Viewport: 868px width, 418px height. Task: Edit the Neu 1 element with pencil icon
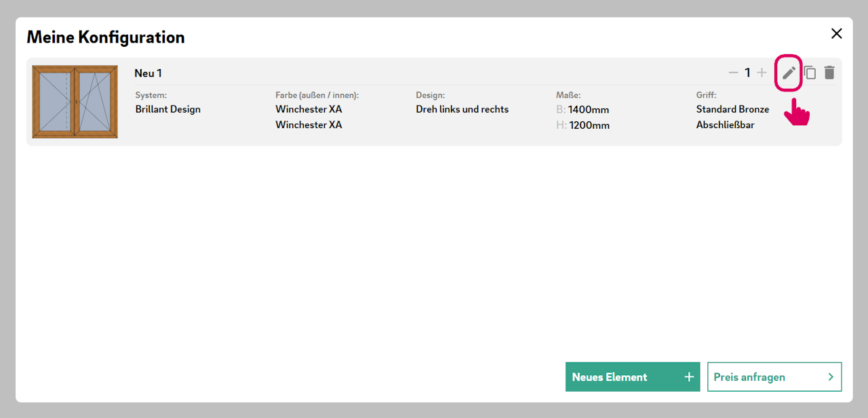789,72
